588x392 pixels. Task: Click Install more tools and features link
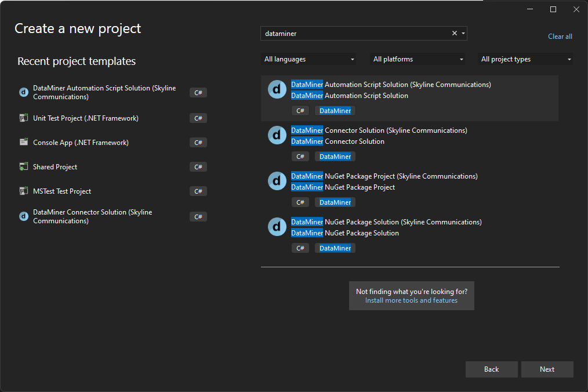(x=411, y=300)
